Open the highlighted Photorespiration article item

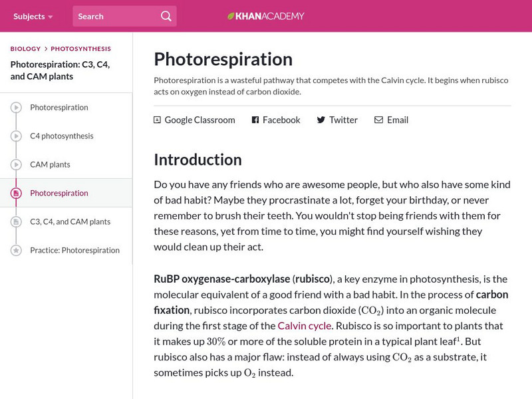click(59, 194)
